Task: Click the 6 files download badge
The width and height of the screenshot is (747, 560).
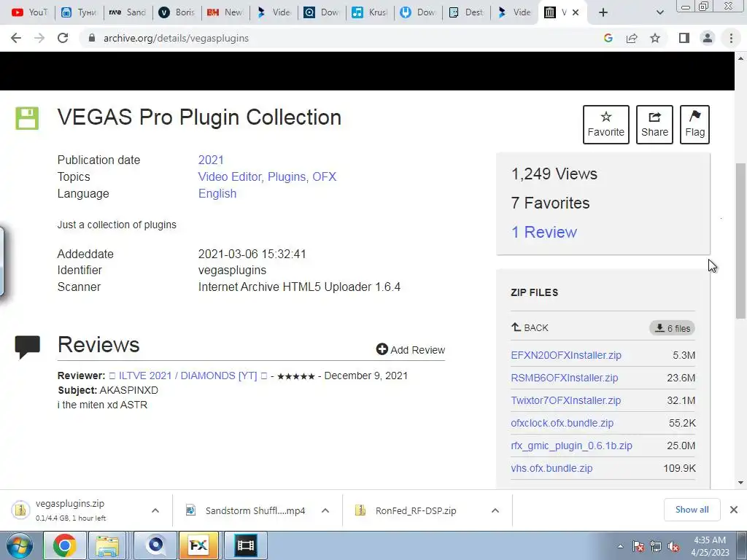Action: 672,328
